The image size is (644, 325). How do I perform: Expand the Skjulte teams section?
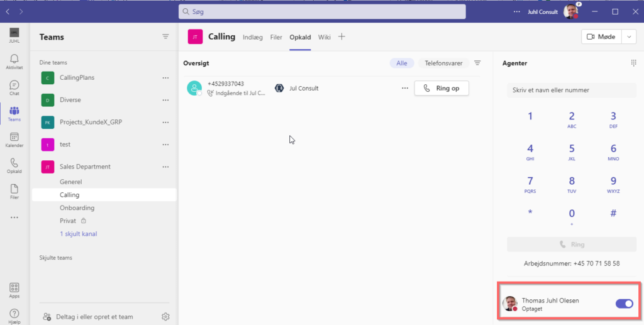click(56, 258)
